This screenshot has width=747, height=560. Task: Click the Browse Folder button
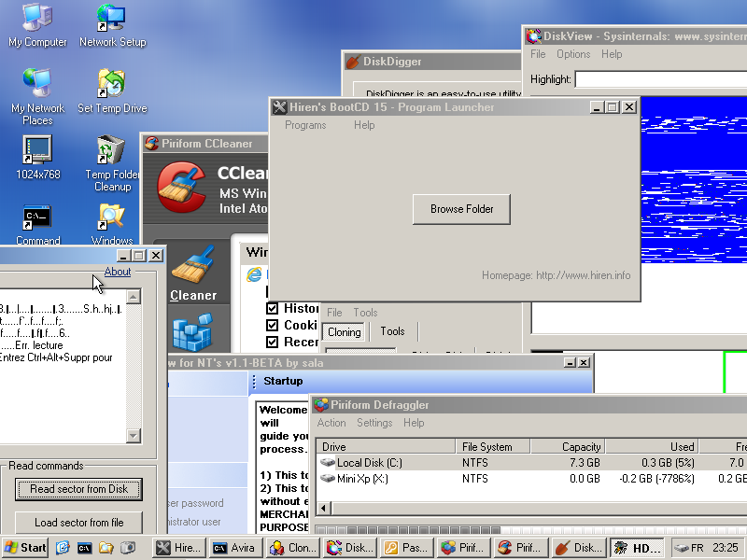[461, 209]
